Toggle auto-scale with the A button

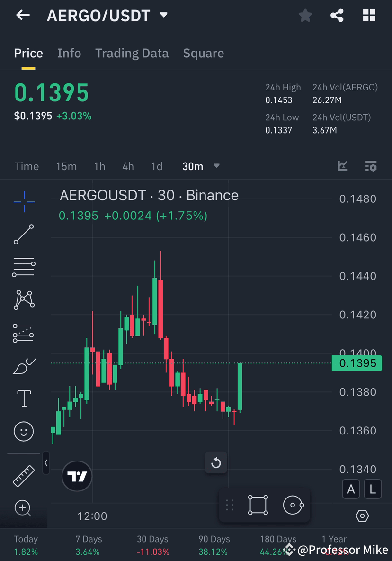pyautogui.click(x=351, y=489)
